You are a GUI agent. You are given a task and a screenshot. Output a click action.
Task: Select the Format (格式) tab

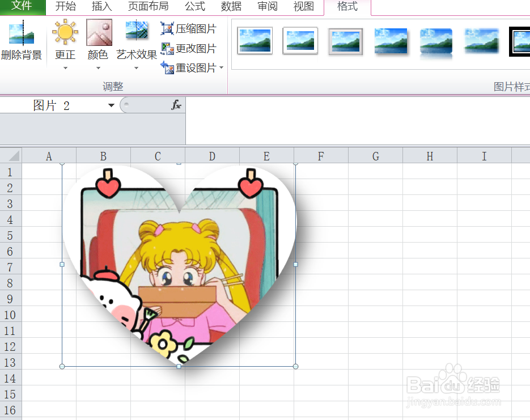(x=347, y=6)
